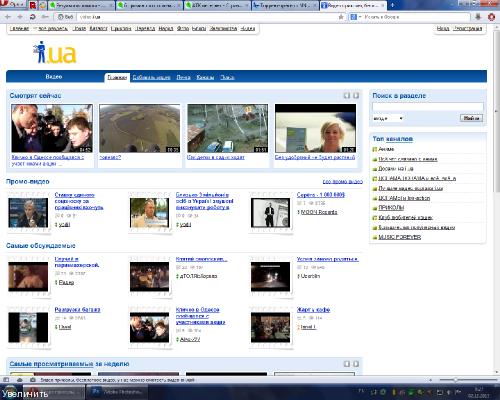Open the search scope dropdown in Поиск в разделе
The height and width of the screenshot is (400, 500).
pyautogui.click(x=387, y=118)
